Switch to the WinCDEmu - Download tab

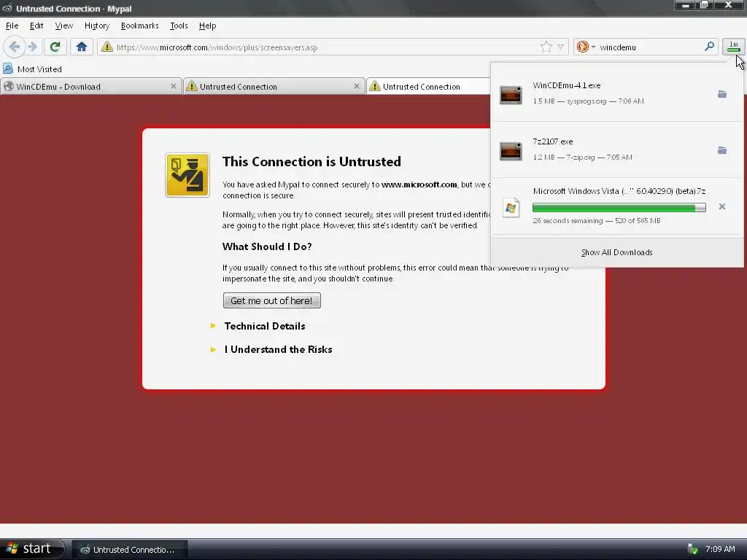click(x=90, y=86)
